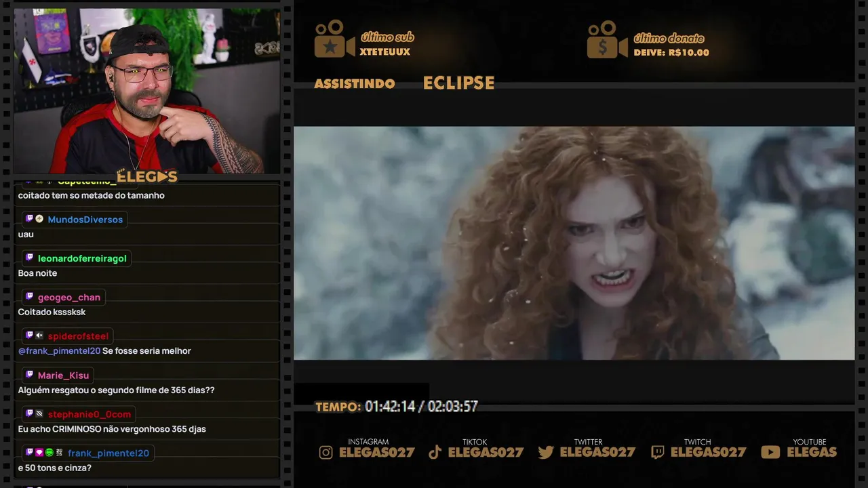
Task: Click the TEMPO: label
Action: click(x=338, y=407)
